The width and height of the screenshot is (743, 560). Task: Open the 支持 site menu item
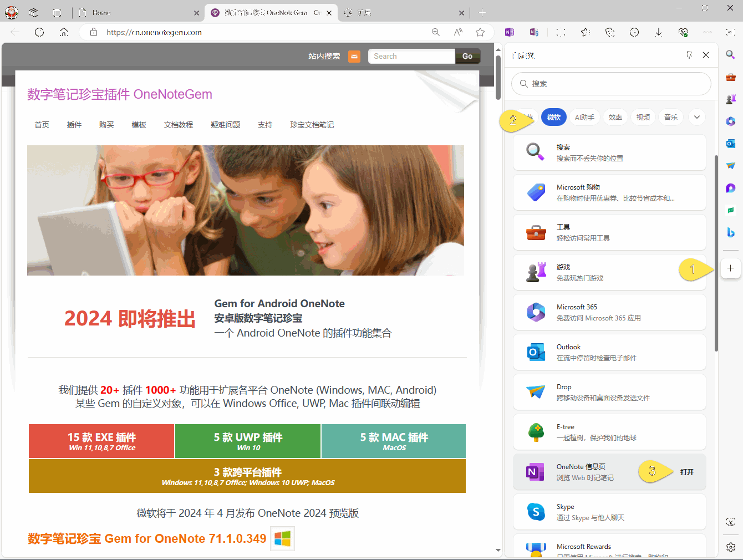[265, 125]
